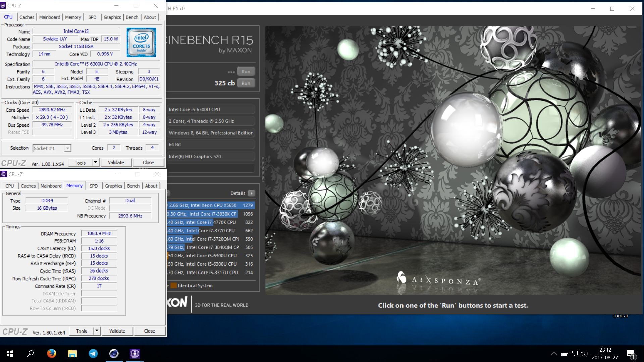
Task: Open SPD tab in top CPU-Z window
Action: click(x=92, y=17)
